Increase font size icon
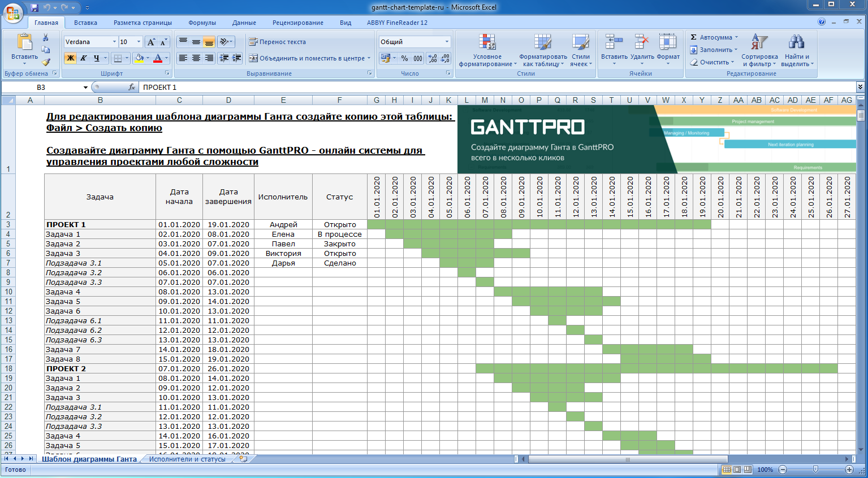This screenshot has width=868, height=478. [x=151, y=42]
